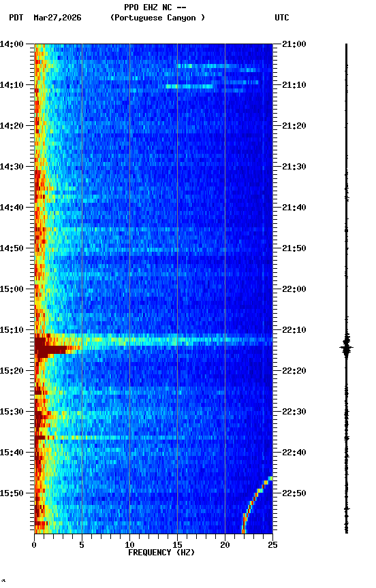Screen dimensions: 376x588
Task: Click the 14:50 PDT time label
Action: click(12, 248)
